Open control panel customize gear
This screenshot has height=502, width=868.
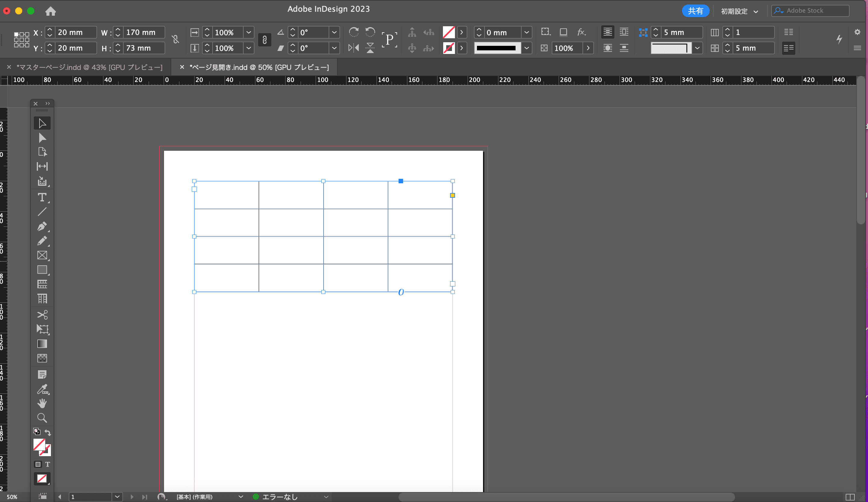pyautogui.click(x=857, y=32)
